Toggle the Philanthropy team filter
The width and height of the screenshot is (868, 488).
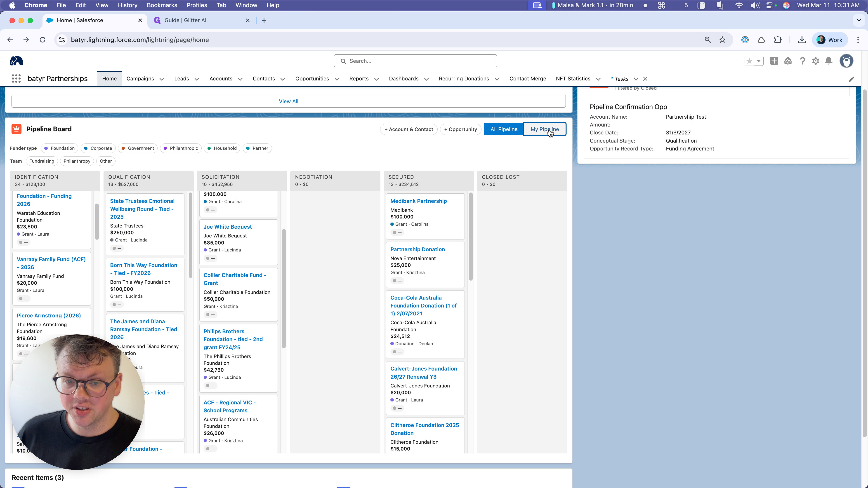(x=77, y=161)
